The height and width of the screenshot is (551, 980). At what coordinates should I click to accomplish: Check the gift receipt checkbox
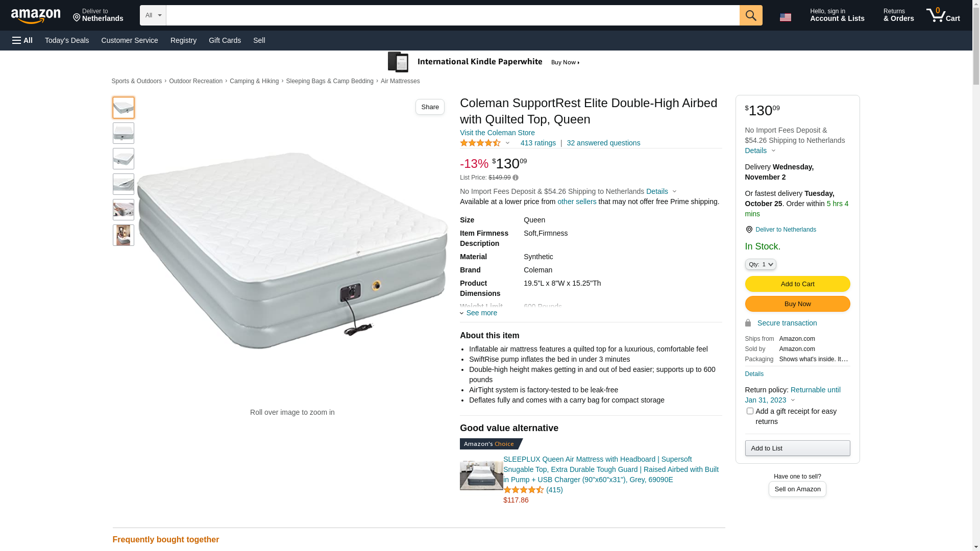[750, 411]
